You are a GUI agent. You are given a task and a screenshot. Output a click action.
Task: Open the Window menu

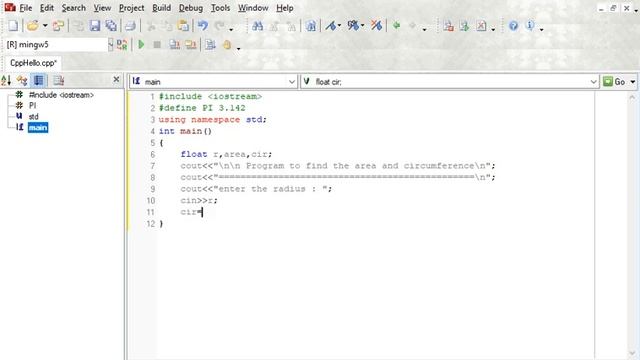(x=253, y=8)
